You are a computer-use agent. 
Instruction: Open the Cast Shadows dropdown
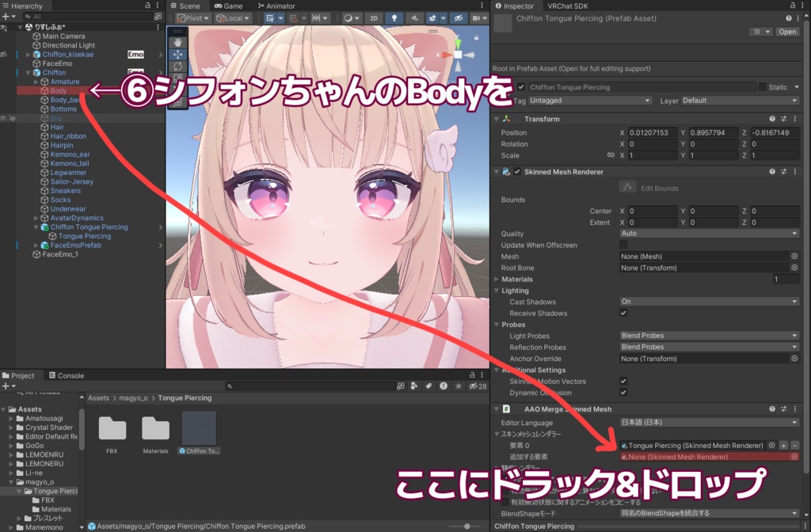click(709, 302)
